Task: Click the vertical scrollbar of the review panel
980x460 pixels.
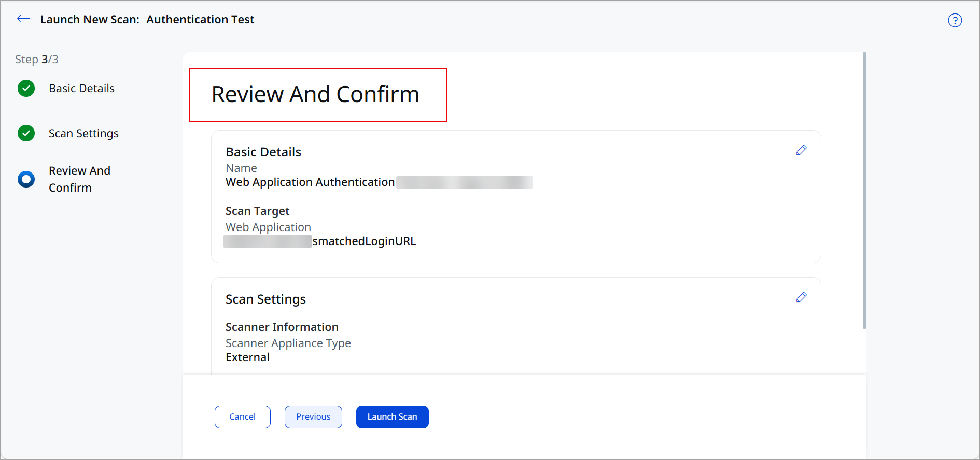Action: (864, 191)
